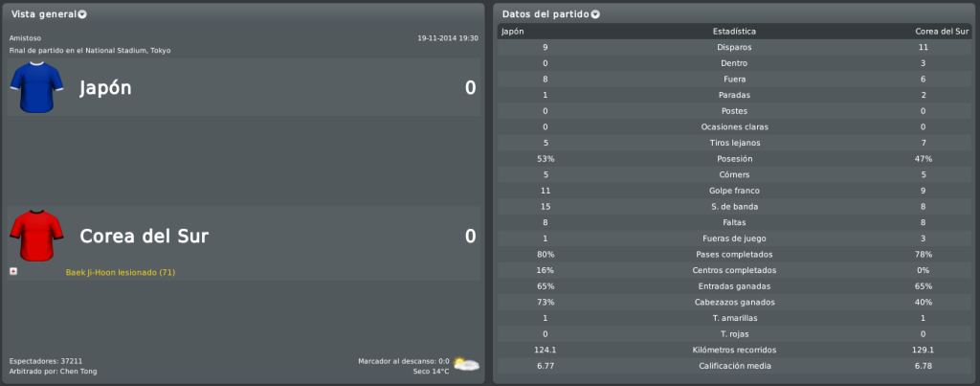
Task: Click the Japón team name
Action: pos(105,87)
